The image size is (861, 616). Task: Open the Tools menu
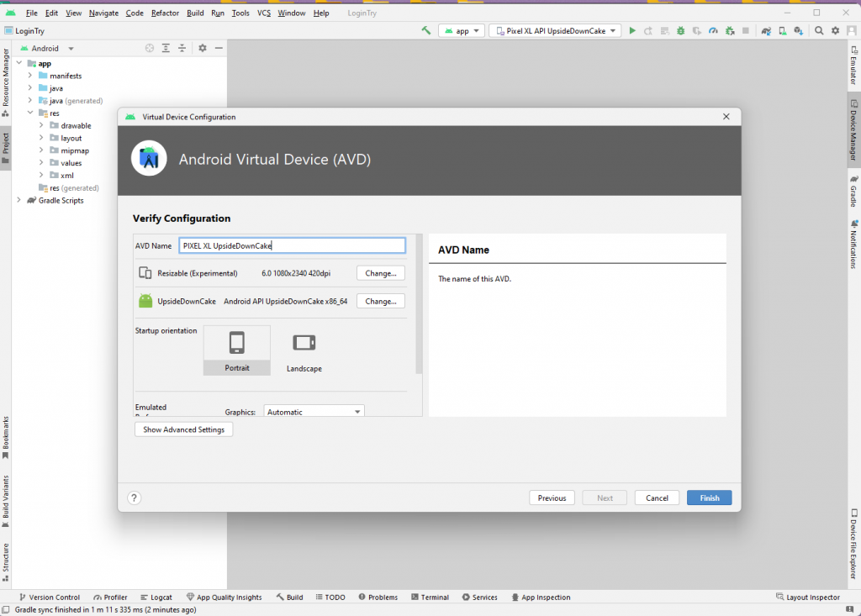(240, 13)
